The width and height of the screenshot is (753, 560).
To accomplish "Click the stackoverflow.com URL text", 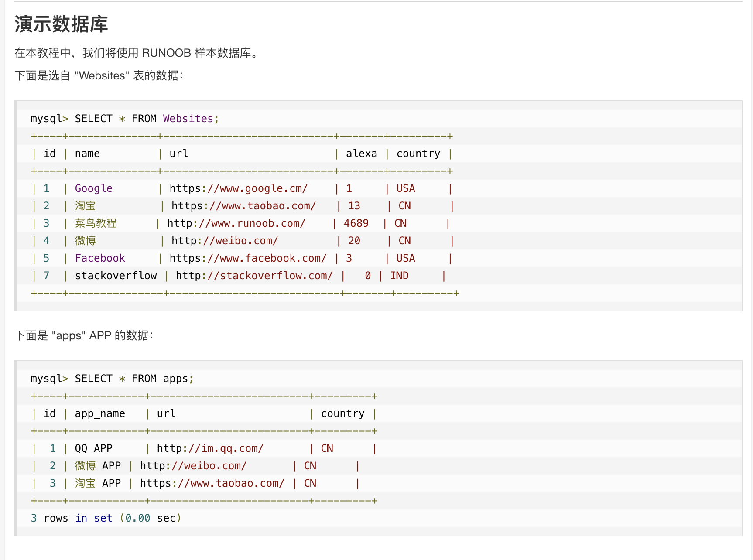I will pyautogui.click(x=254, y=276).
